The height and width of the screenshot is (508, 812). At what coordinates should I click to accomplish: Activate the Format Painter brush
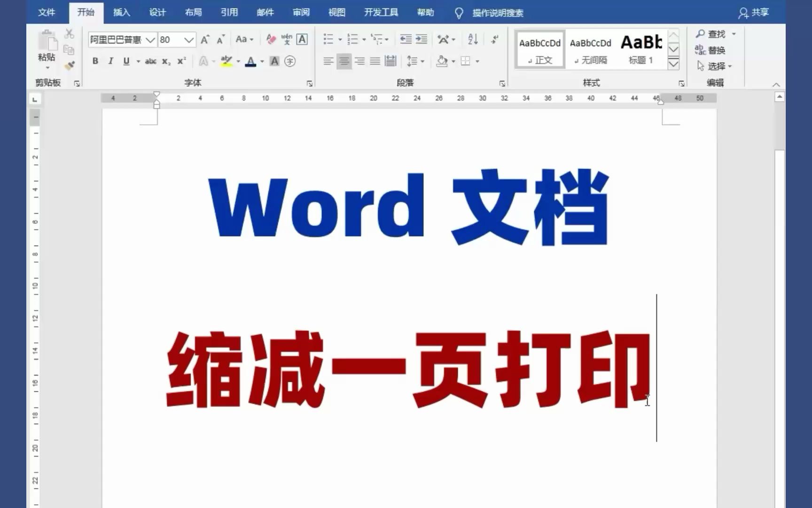click(x=70, y=65)
